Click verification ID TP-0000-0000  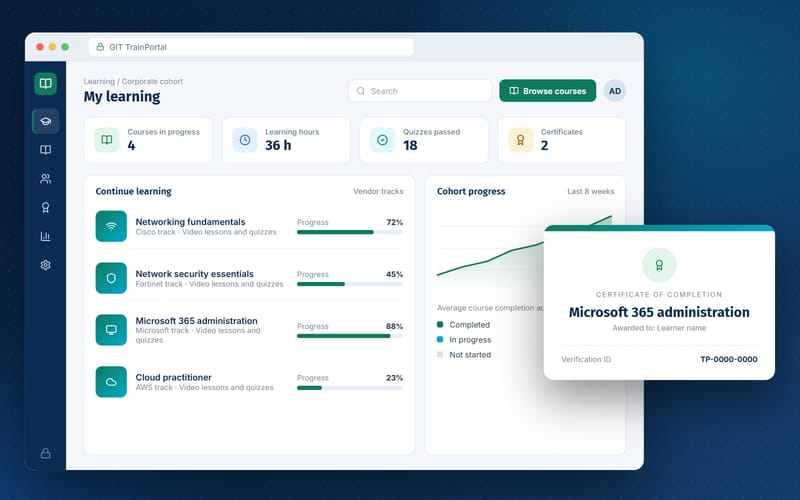coord(729,359)
